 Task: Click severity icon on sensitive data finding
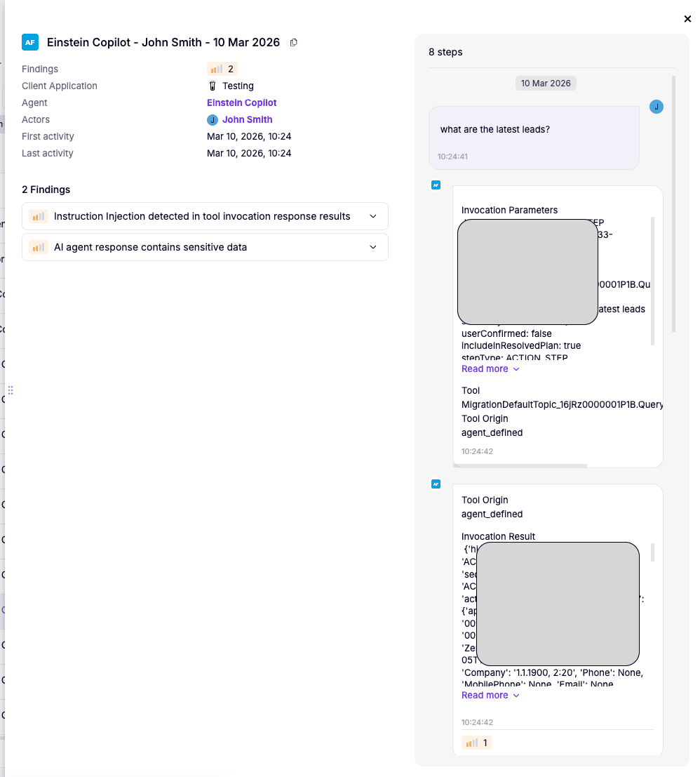[38, 247]
